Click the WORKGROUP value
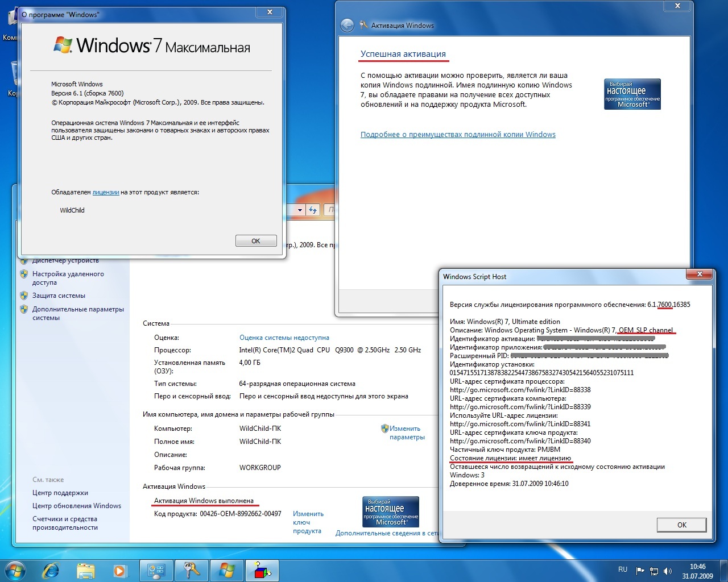 [260, 468]
